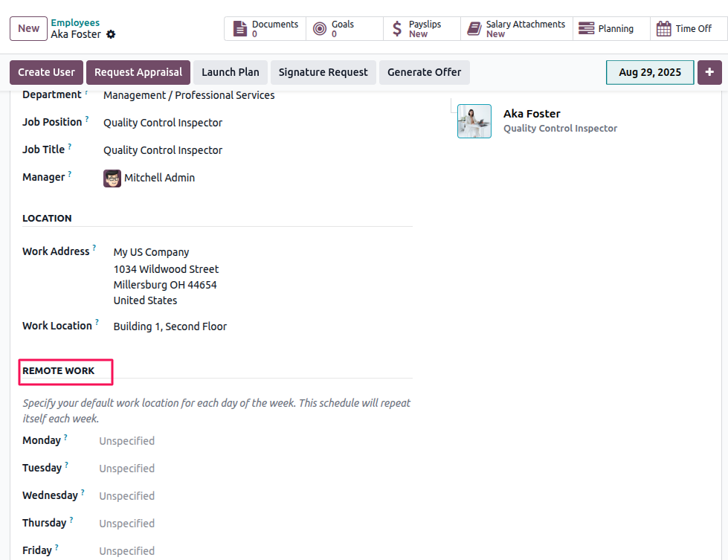728x560 pixels.
Task: Go back to Employees breadcrumb
Action: [x=75, y=23]
